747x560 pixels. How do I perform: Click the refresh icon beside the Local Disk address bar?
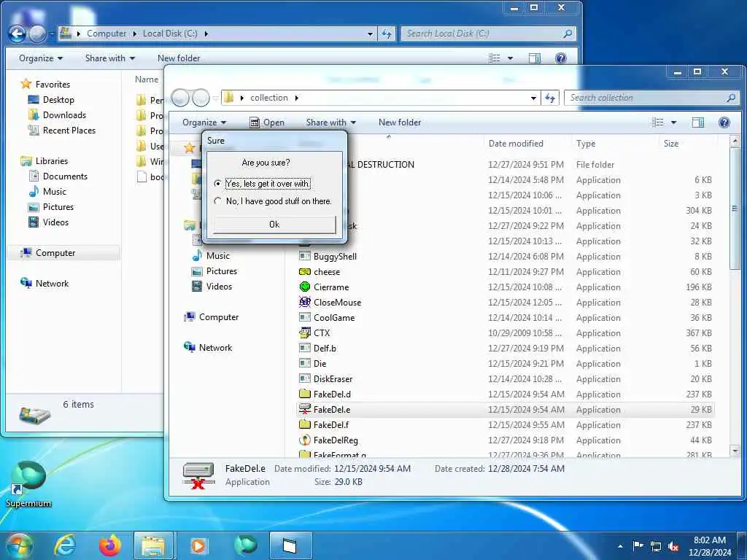coord(387,34)
